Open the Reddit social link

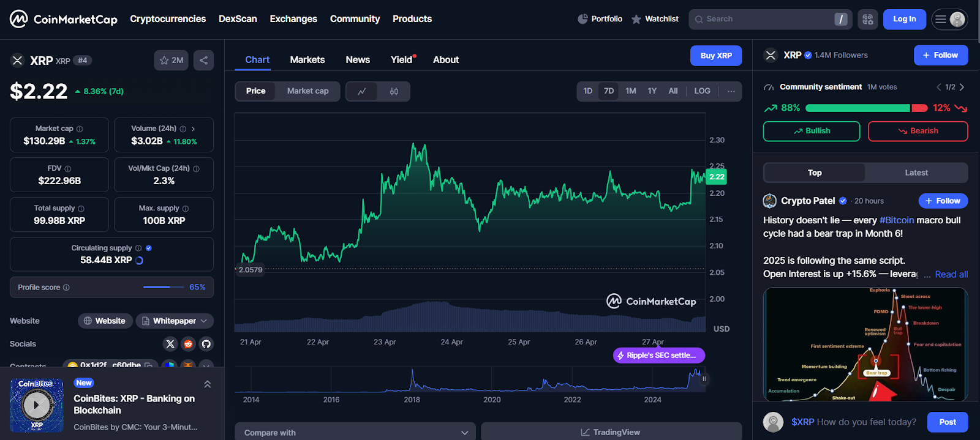pyautogui.click(x=188, y=344)
